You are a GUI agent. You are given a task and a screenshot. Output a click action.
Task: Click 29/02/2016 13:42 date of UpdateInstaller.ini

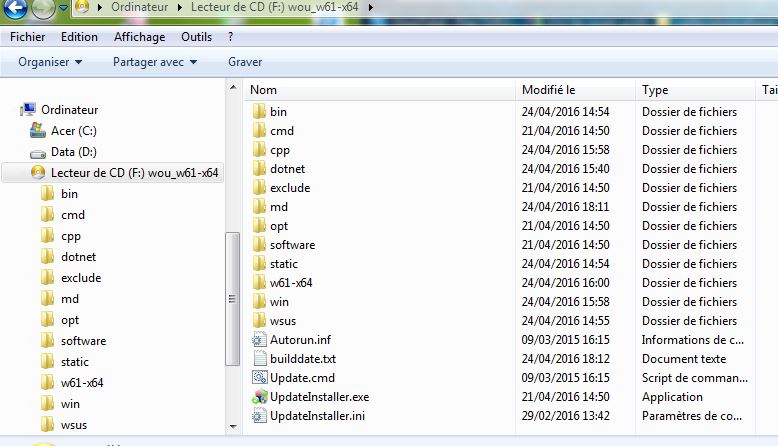coord(565,416)
